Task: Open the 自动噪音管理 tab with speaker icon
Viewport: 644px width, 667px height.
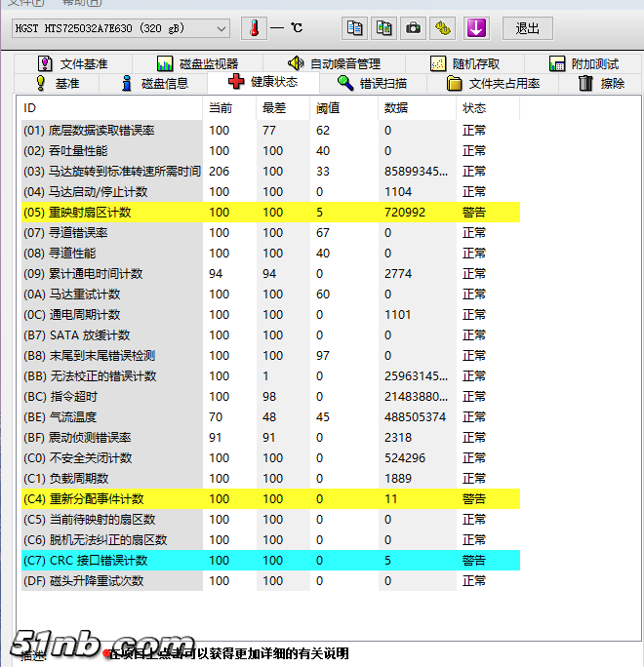Action: click(333, 64)
